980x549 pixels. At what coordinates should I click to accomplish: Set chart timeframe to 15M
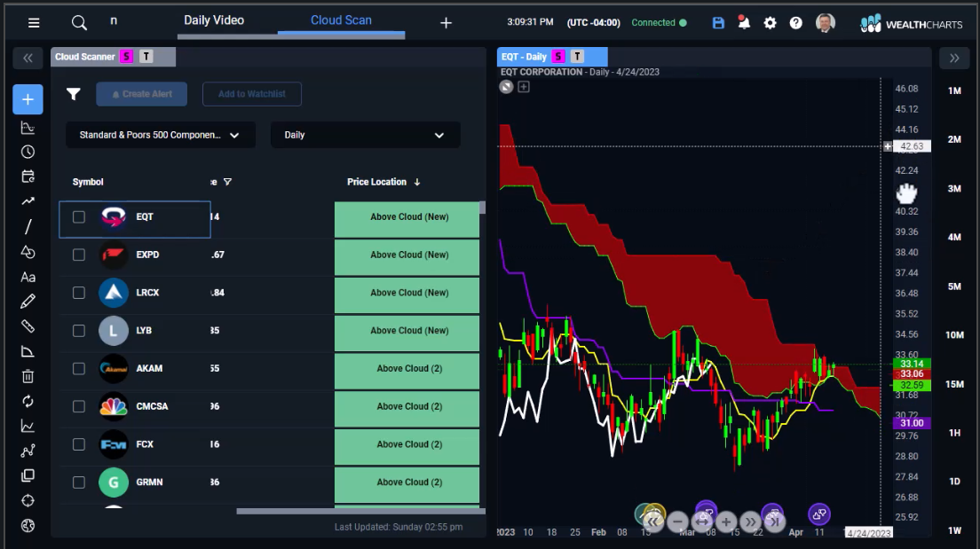[x=954, y=384]
